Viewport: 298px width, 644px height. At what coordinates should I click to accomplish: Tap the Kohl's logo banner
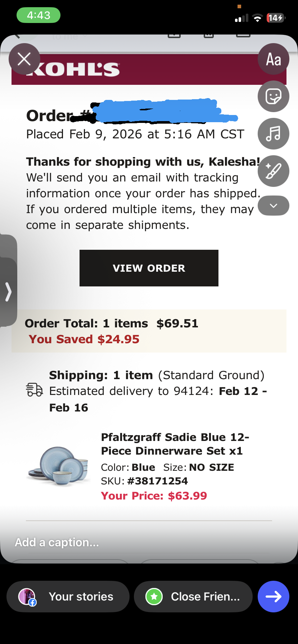(x=149, y=69)
